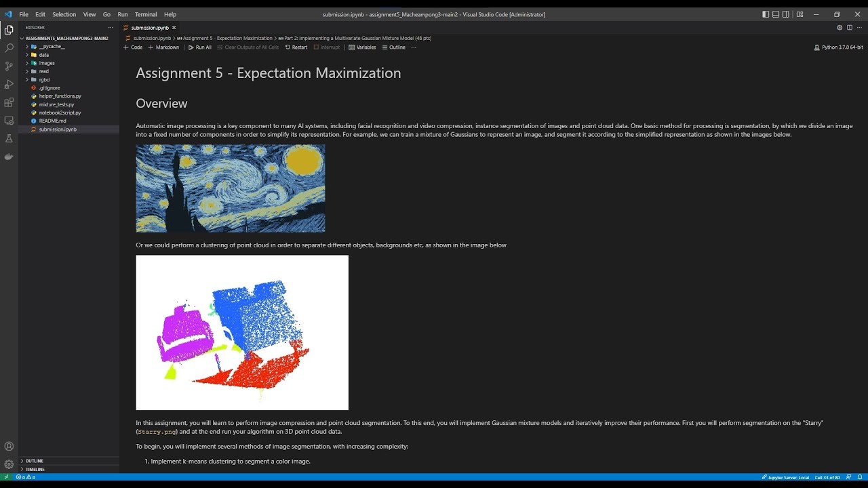Click the VS Code logo icon
The image size is (868, 488).
(8, 14)
